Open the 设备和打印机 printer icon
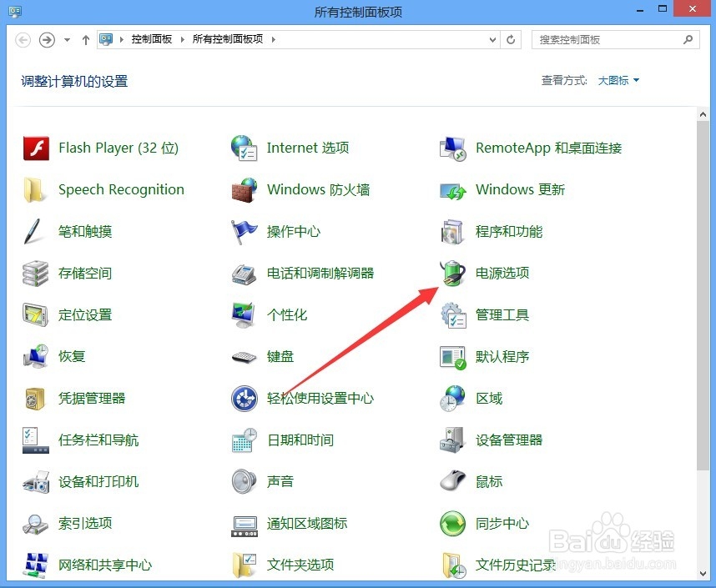The height and width of the screenshot is (588, 716). [x=36, y=482]
